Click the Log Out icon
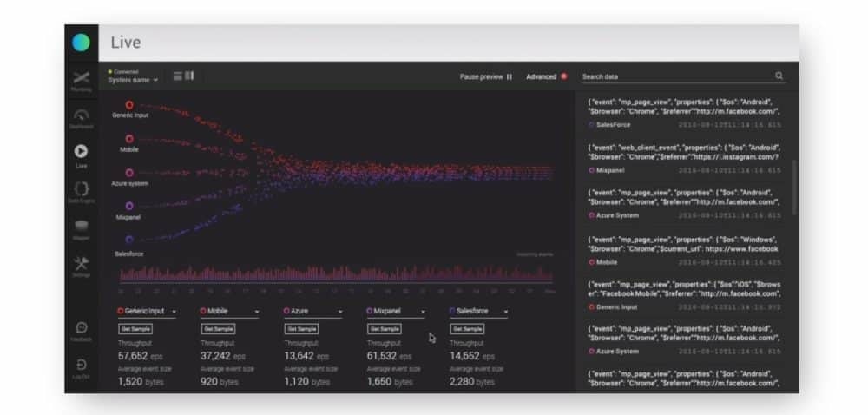This screenshot has height=415, width=868. 81,366
